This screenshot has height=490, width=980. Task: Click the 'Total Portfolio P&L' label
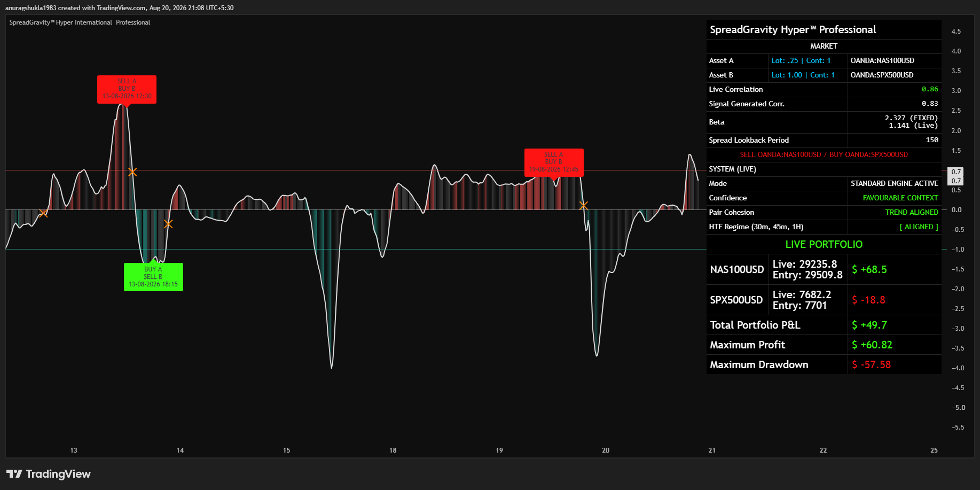(755, 325)
